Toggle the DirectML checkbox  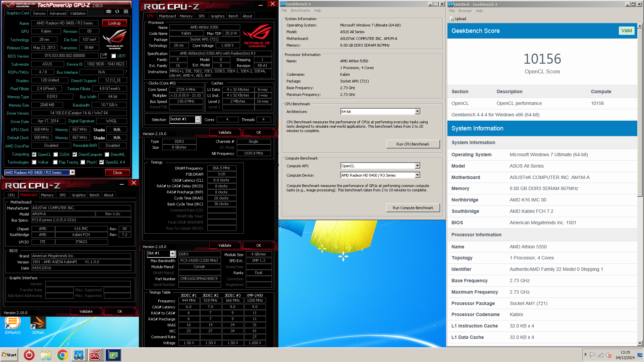(x=107, y=155)
